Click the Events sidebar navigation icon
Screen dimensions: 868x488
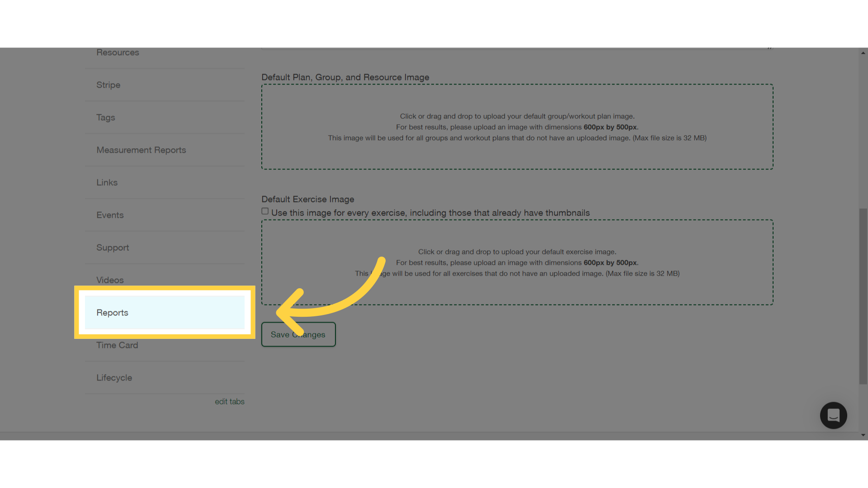pyautogui.click(x=110, y=215)
